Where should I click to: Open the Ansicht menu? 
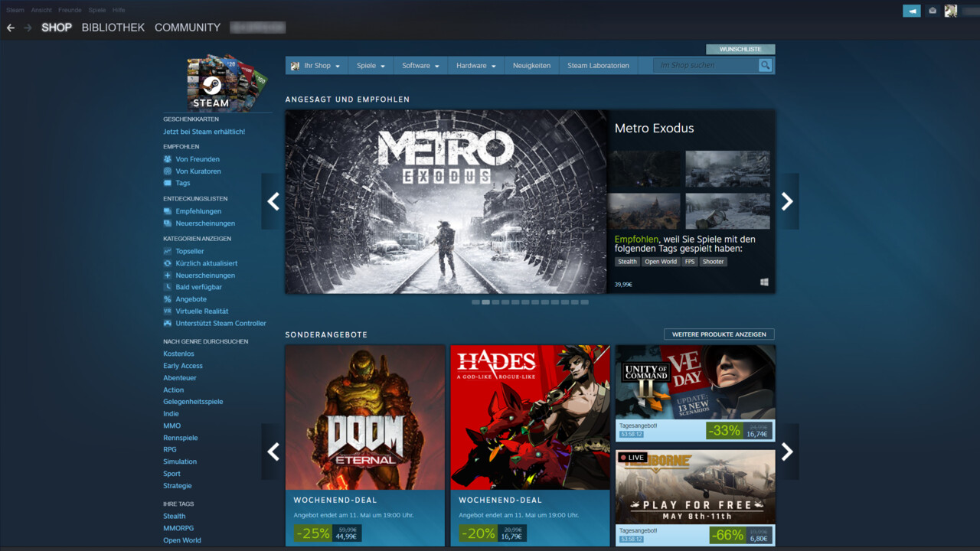[x=41, y=10]
